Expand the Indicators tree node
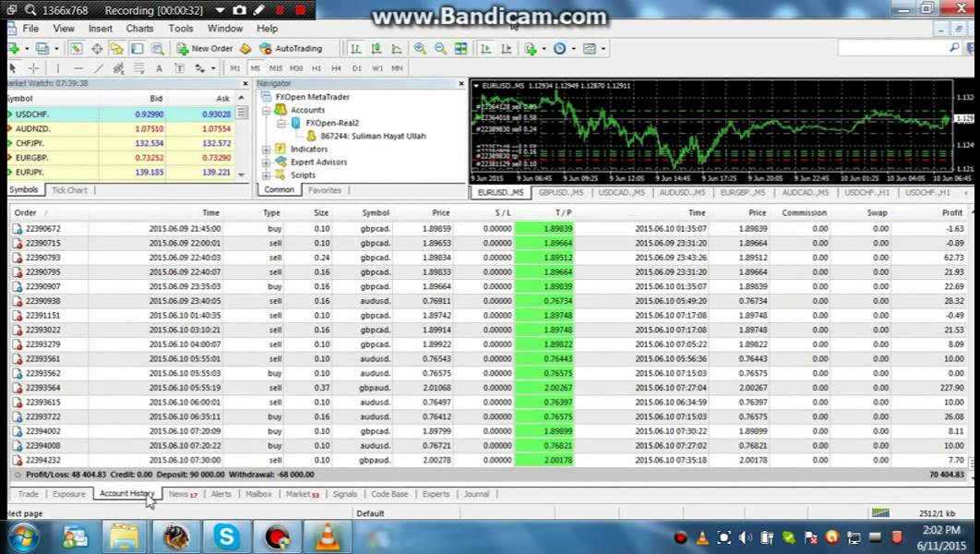The image size is (980, 554). (x=267, y=150)
